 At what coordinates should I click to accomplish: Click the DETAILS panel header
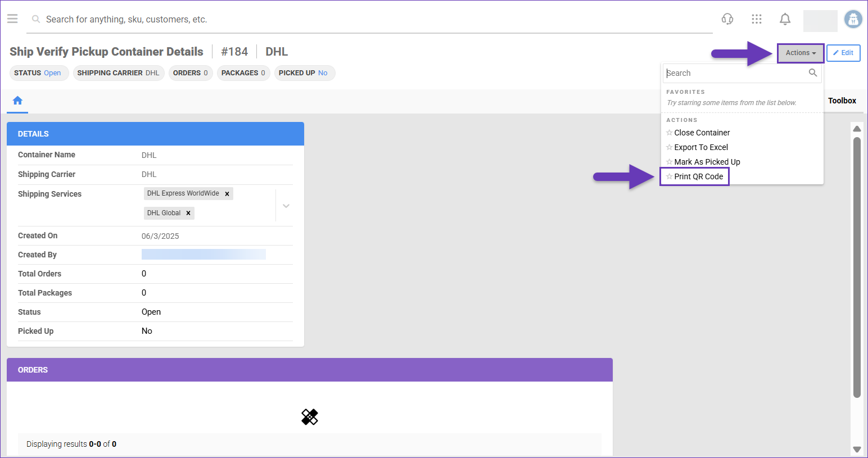tap(155, 134)
